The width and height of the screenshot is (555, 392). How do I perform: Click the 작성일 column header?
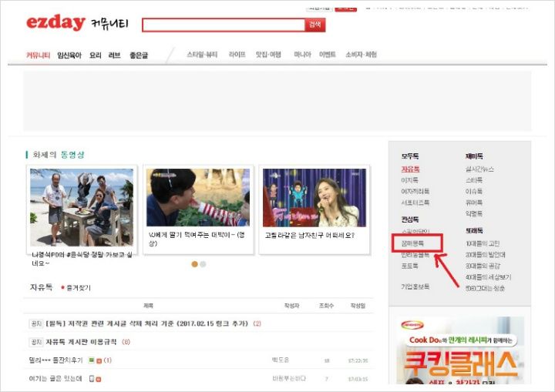click(358, 306)
